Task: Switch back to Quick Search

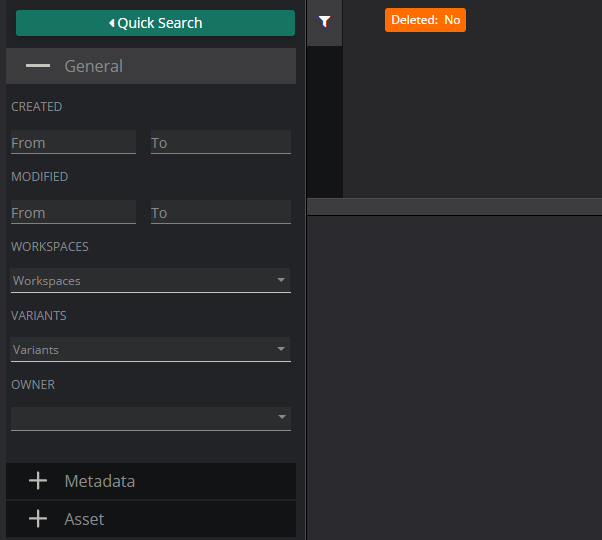Action: click(155, 23)
